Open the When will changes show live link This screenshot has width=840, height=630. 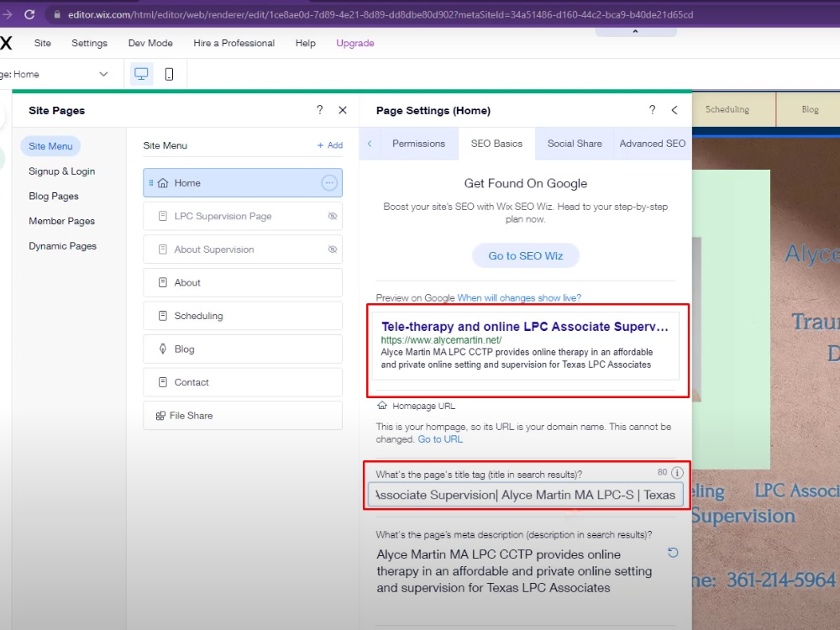point(519,298)
